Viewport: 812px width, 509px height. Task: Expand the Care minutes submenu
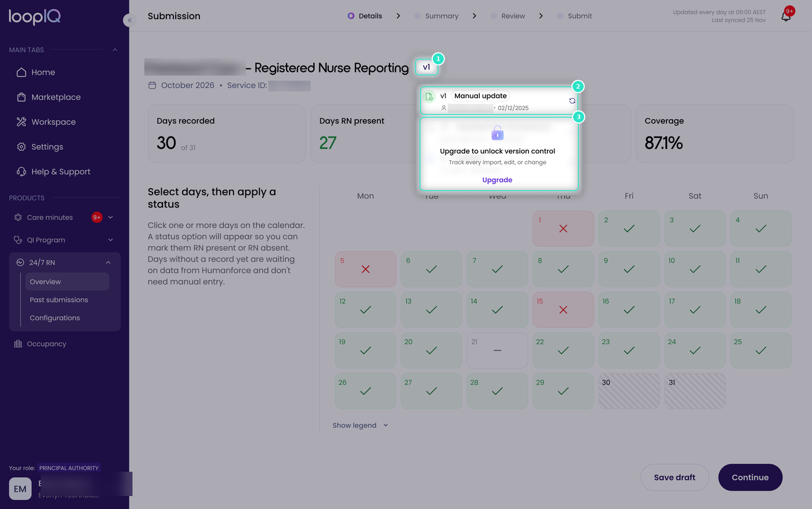pos(111,217)
